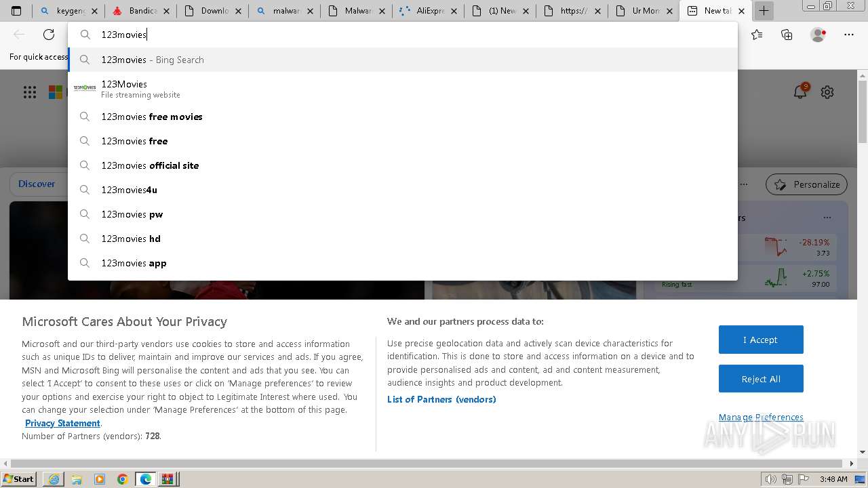This screenshot has height=488, width=868.
Task: Choose suggestion 123movies app
Action: (403, 263)
